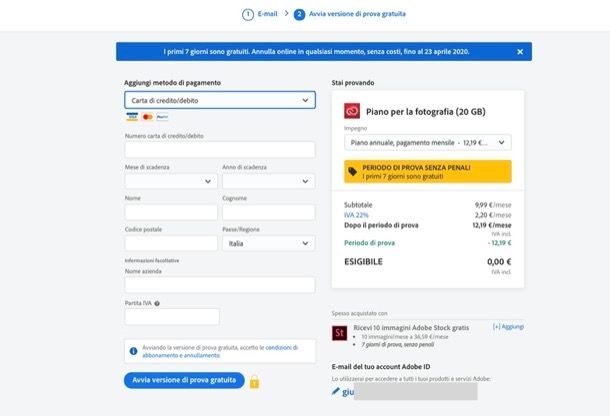Viewport: 610px width, 416px height.
Task: Focus the Cognome input field
Action: [268, 212]
